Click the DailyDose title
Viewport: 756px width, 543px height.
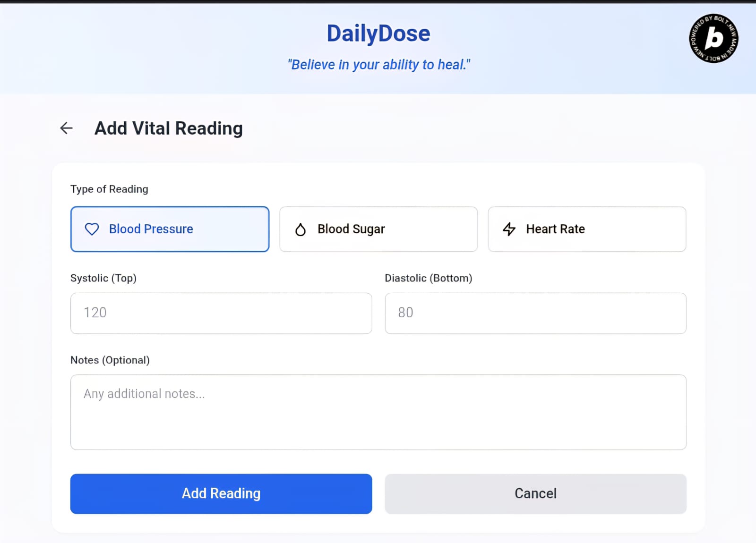click(378, 34)
